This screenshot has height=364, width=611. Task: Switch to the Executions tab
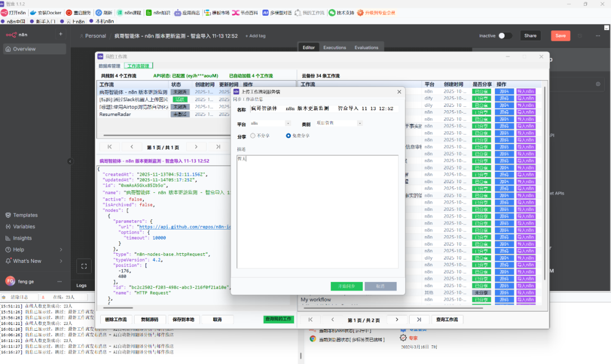(x=334, y=47)
